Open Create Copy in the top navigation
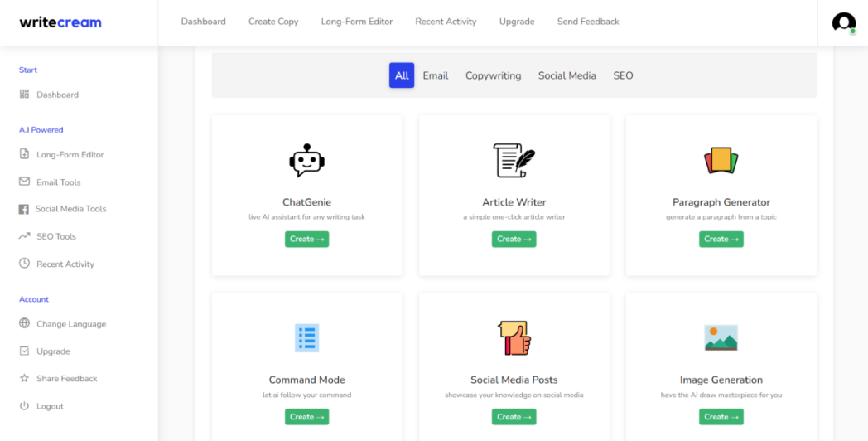 pos(273,22)
